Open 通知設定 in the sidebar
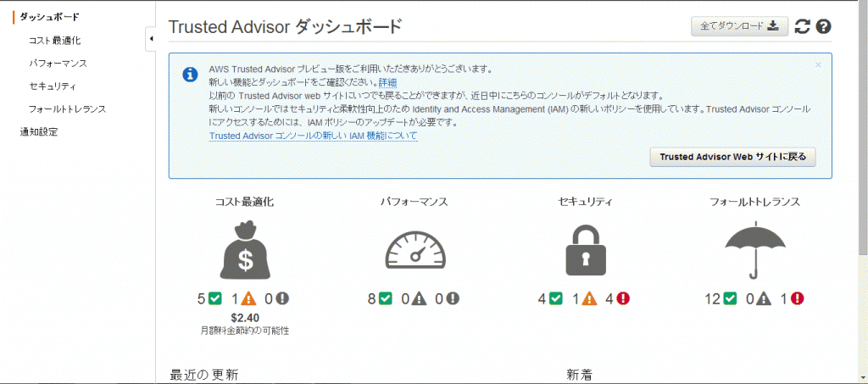This screenshot has height=384, width=868. 39,131
